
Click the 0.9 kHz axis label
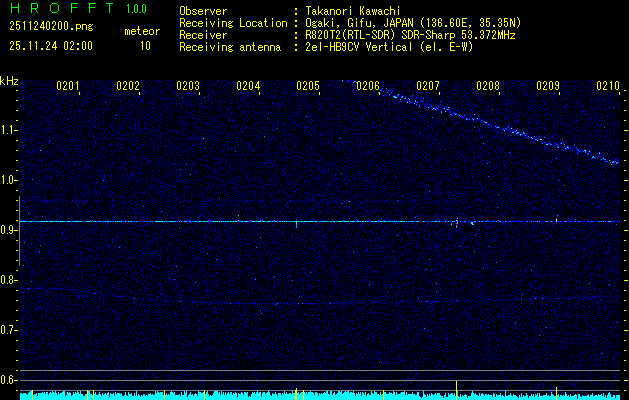(8, 230)
